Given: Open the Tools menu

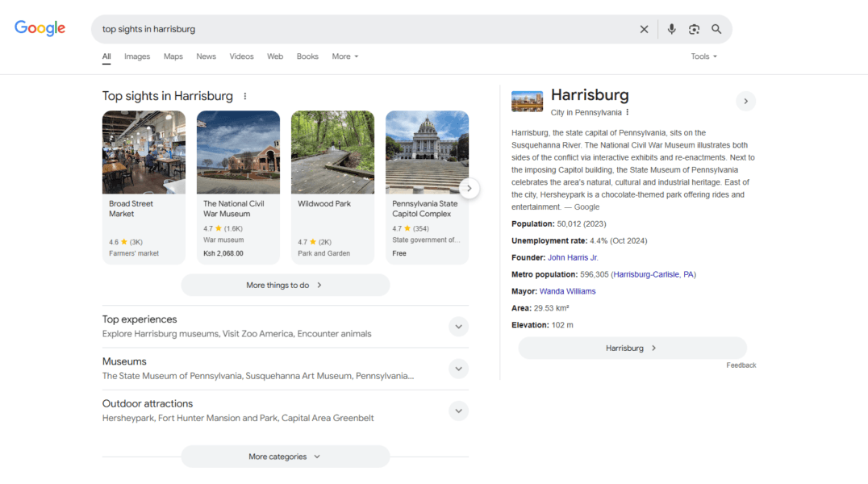Looking at the screenshot, I should [x=703, y=56].
